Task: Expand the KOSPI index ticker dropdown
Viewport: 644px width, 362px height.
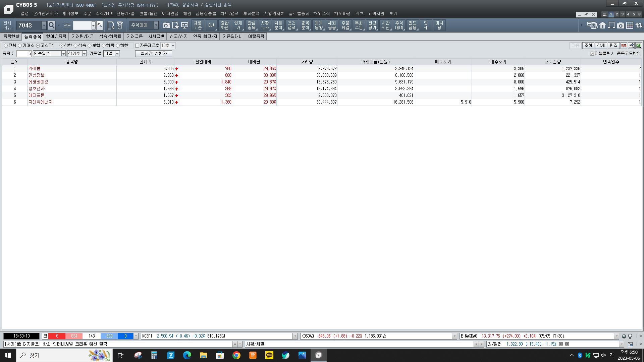Action: coord(295,336)
